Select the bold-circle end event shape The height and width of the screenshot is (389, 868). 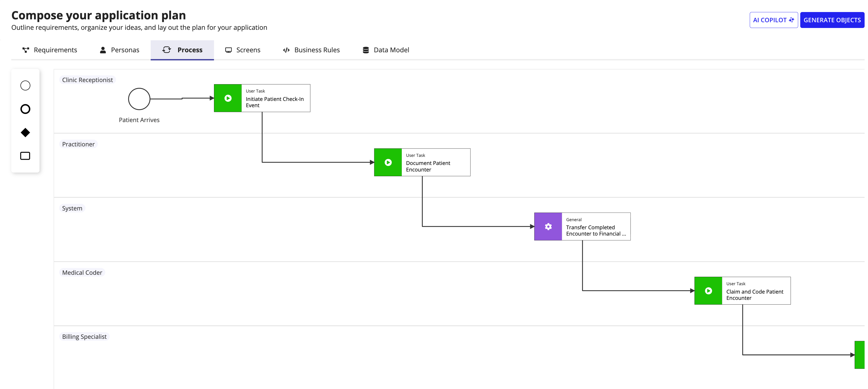coord(25,109)
